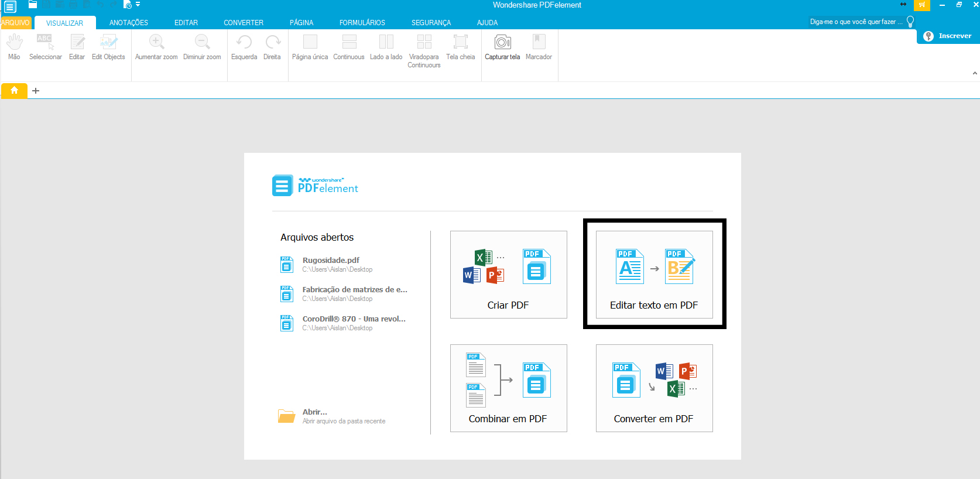Screen dimensions: 980x479
Task: Choose the Combinar em PDF tile
Action: point(509,388)
